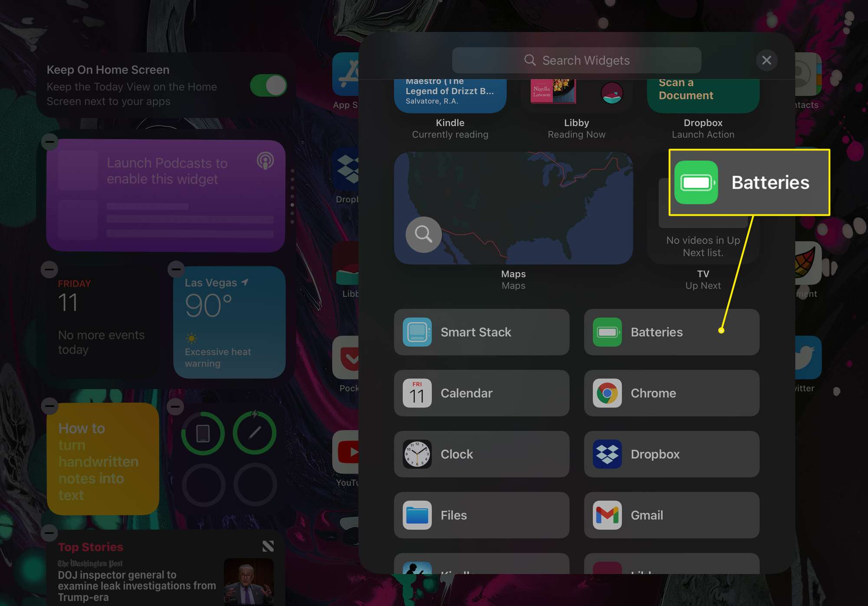Select the Kindle Currently reading widget

450,96
